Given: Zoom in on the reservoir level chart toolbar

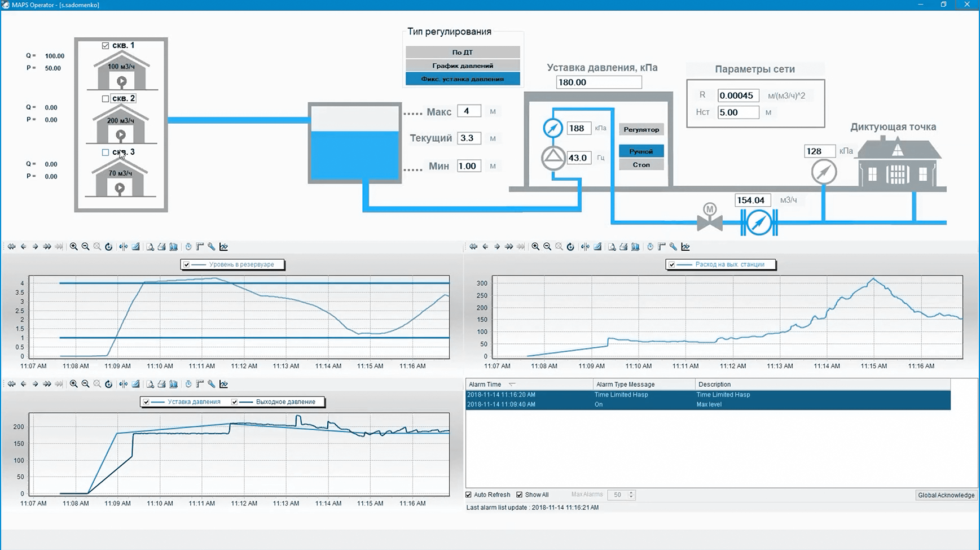Looking at the screenshot, I should (73, 247).
